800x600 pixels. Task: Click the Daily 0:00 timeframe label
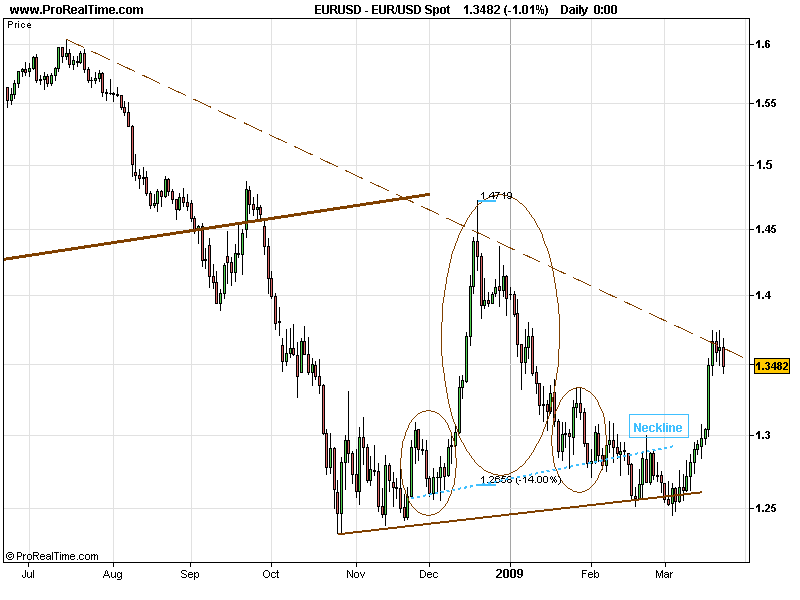point(588,9)
